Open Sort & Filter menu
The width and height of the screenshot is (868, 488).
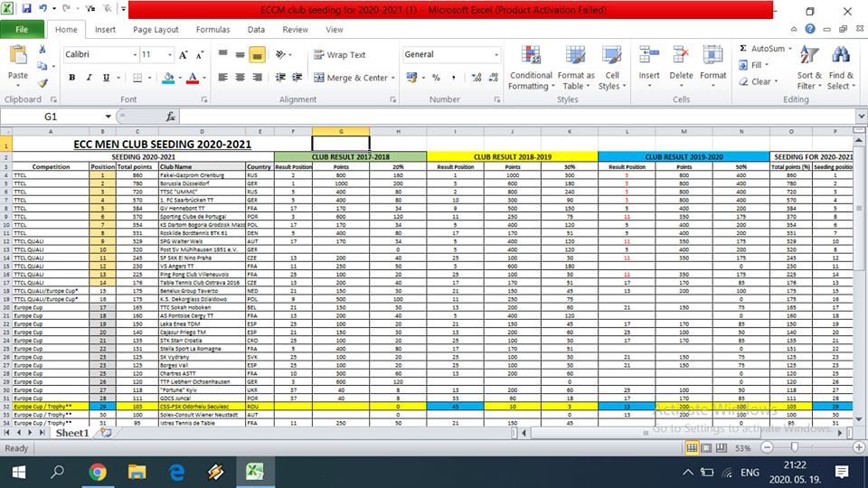(x=809, y=68)
